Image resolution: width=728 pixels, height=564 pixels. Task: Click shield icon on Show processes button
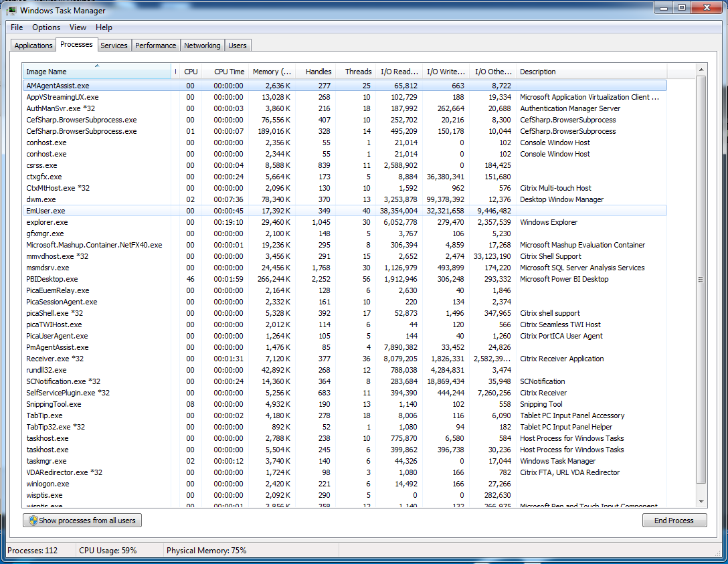[x=33, y=521]
